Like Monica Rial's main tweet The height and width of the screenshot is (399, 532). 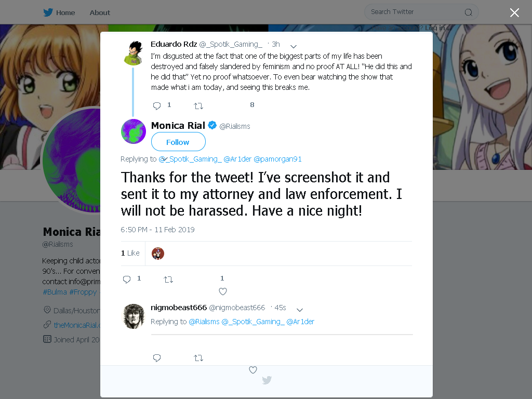[x=222, y=291]
